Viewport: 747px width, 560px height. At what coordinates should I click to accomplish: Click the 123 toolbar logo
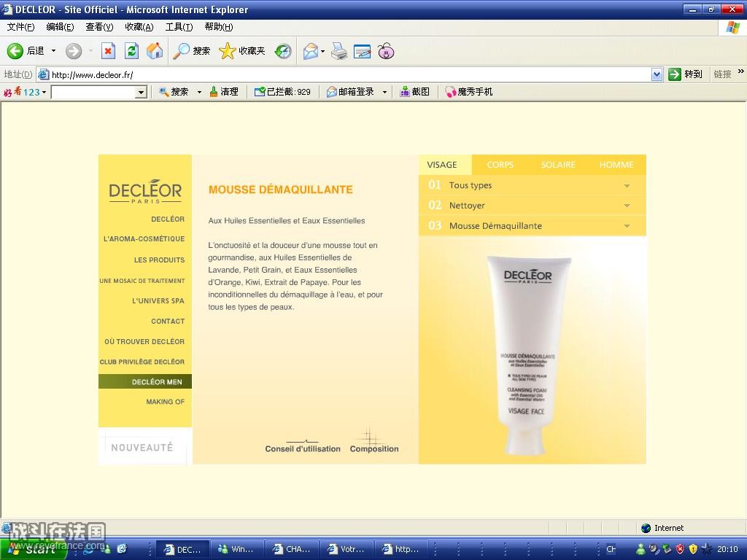22,92
